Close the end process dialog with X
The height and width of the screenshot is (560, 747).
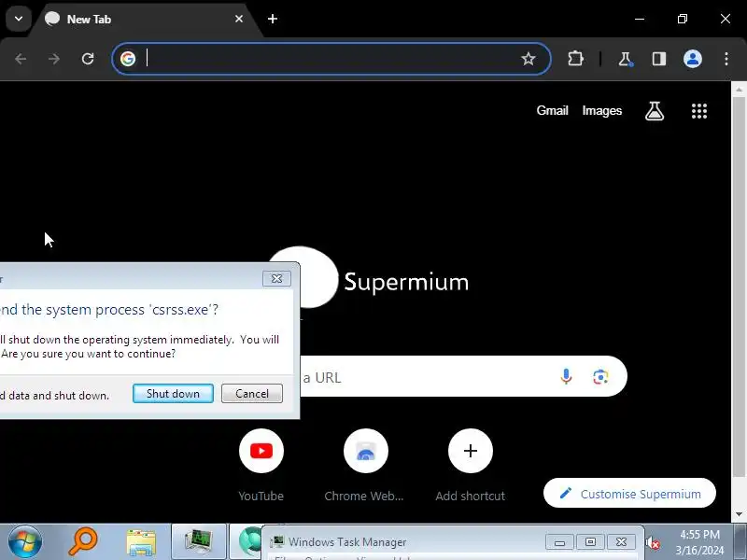coord(276,278)
